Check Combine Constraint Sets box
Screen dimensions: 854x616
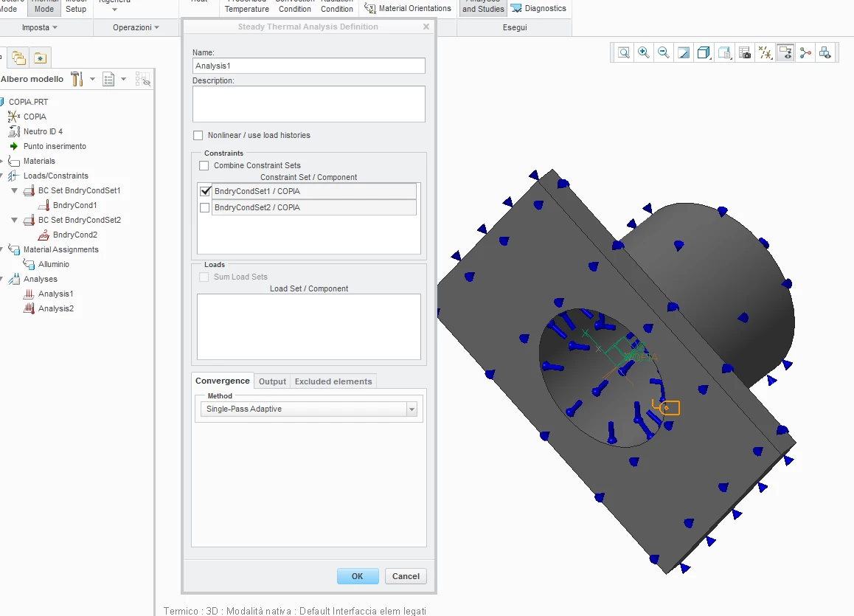(x=204, y=165)
